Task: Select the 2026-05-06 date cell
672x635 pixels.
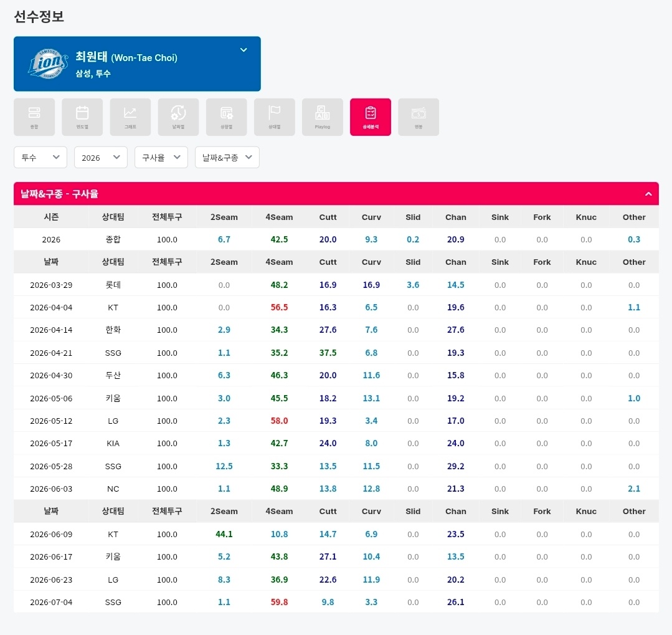Action: pyautogui.click(x=51, y=398)
